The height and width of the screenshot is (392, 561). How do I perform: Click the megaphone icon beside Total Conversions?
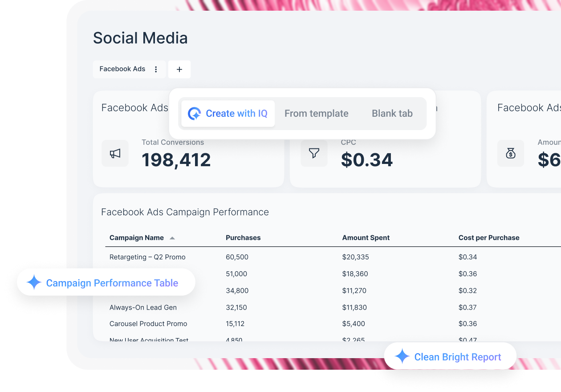pos(115,154)
